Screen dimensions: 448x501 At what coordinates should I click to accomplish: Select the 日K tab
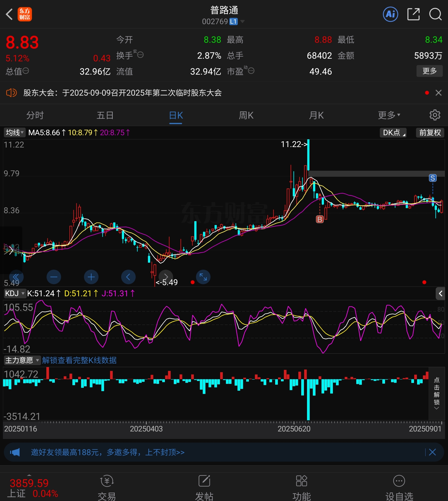(x=176, y=115)
